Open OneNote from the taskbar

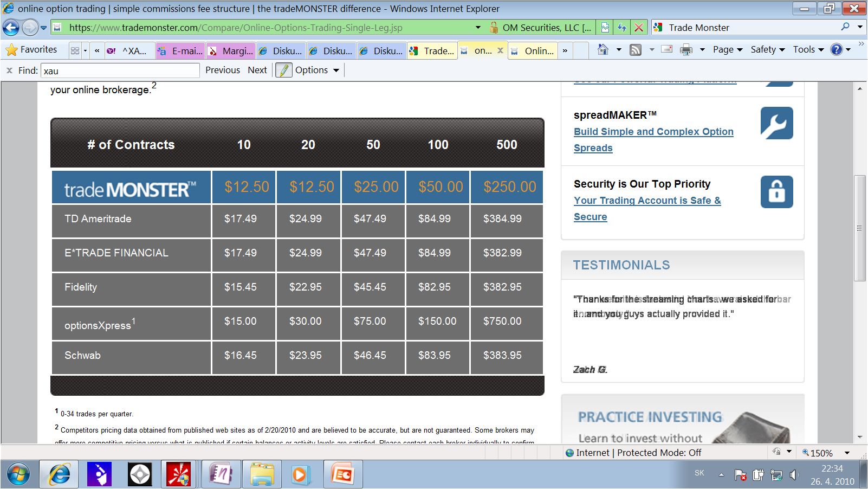(x=221, y=475)
